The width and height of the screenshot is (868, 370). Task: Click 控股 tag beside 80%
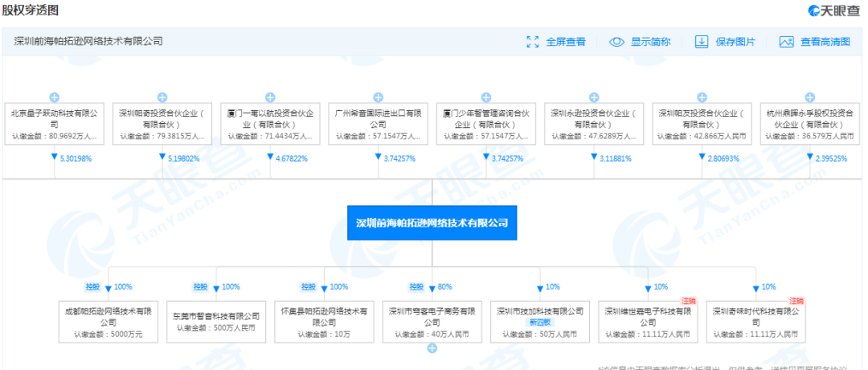tap(416, 287)
